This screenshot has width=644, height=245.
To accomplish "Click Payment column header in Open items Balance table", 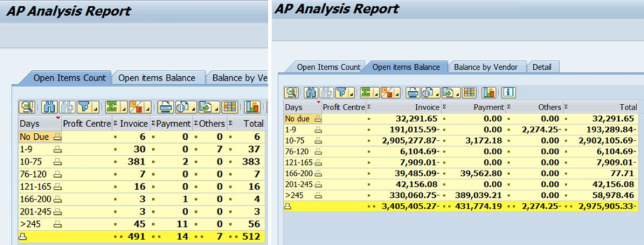I will click(x=473, y=107).
